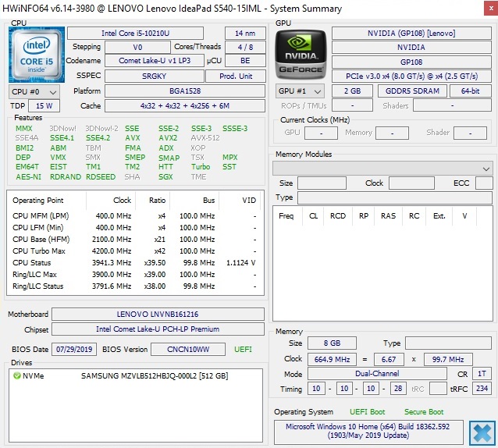Click the Turbo feature label
Viewport: 498px width, 448px height.
pyautogui.click(x=201, y=167)
